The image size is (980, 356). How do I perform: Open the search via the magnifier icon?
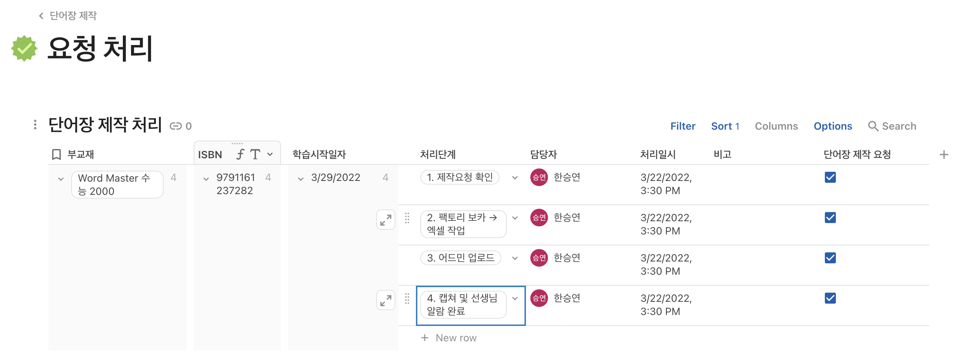pos(873,126)
